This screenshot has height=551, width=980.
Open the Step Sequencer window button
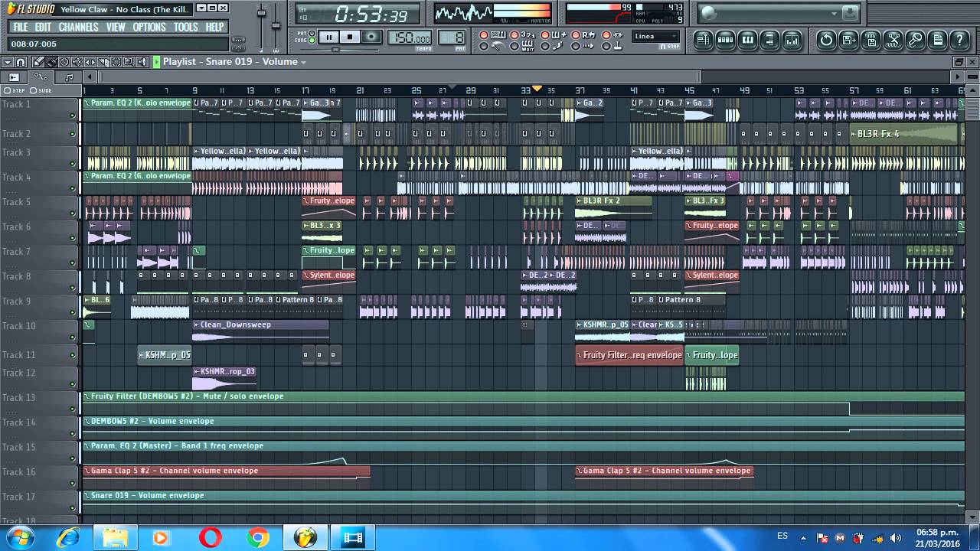[x=726, y=40]
